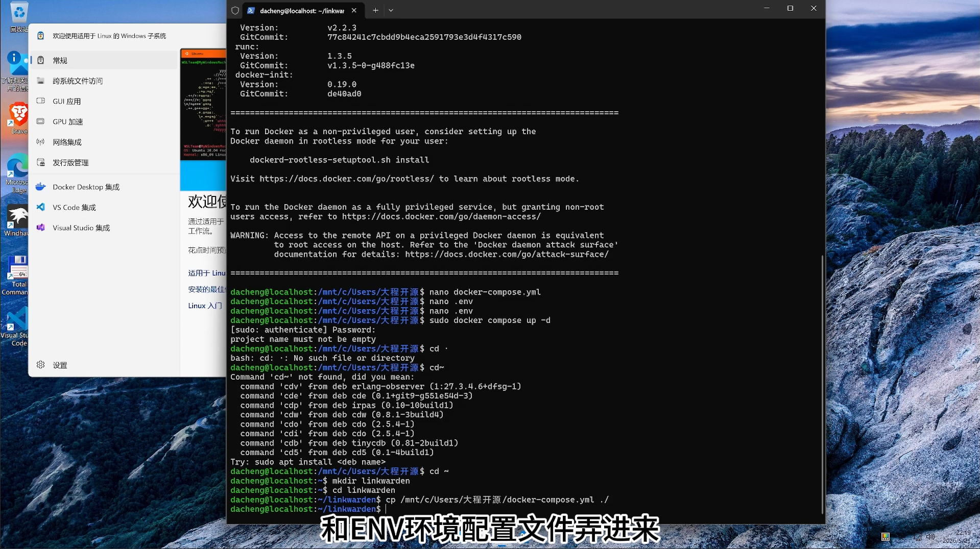
Task: Open the Recycle Bin desktop icon
Action: [18, 17]
